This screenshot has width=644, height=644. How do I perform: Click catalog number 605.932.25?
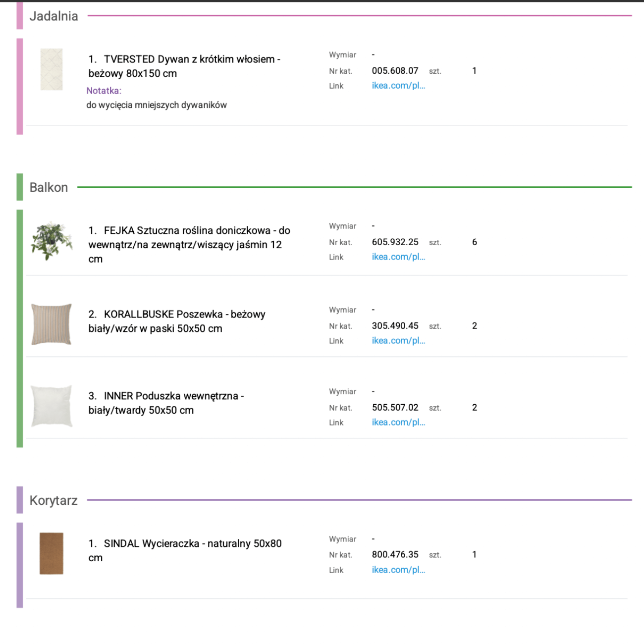[395, 242]
